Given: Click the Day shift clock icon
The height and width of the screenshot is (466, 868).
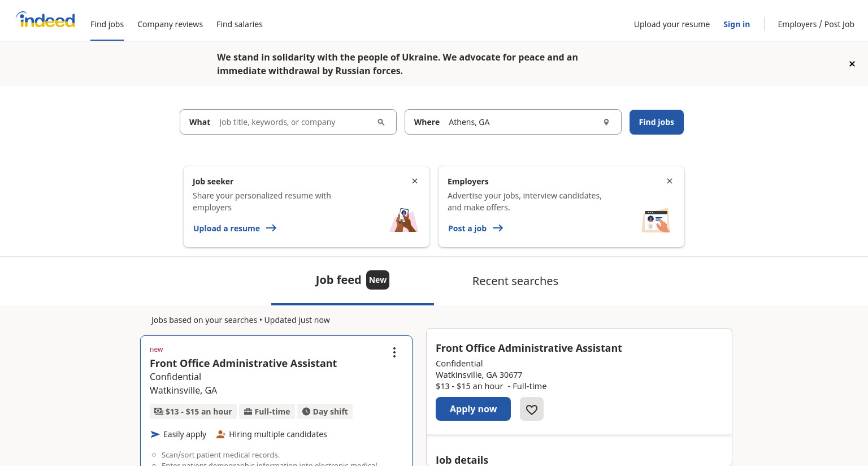Looking at the screenshot, I should 306,412.
